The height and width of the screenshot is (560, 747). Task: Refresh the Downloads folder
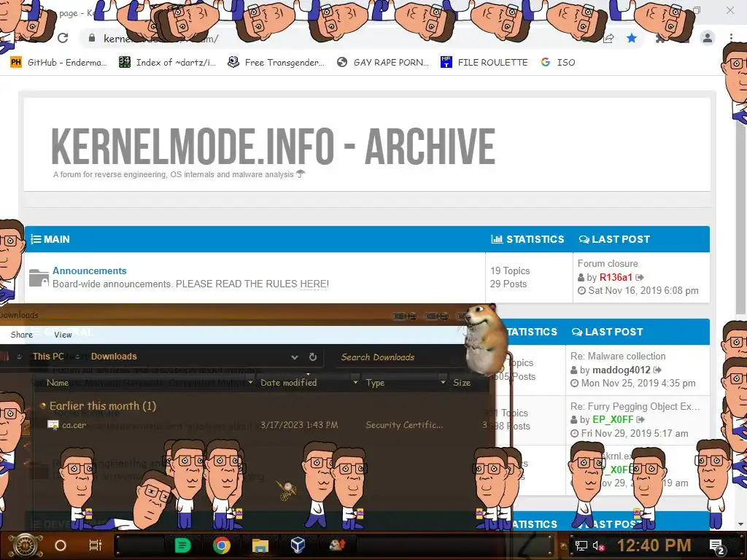(313, 357)
